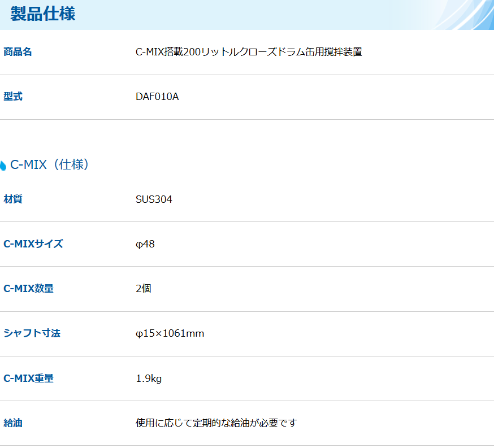Click the weight value 1.9kg

click(149, 379)
